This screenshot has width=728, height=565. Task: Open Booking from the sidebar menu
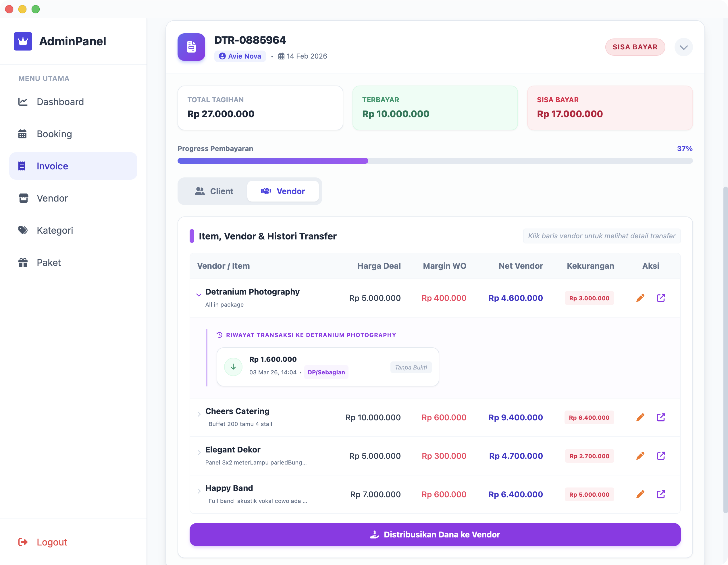coord(54,134)
